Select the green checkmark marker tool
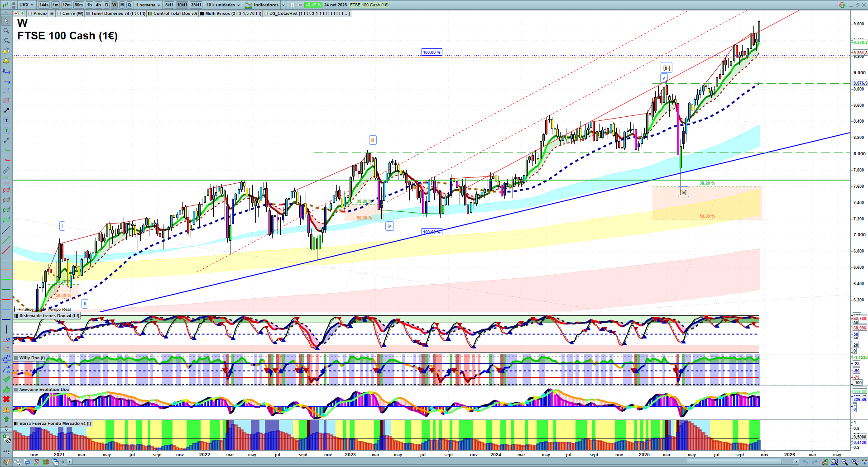The width and height of the screenshot is (868, 467). (6, 379)
